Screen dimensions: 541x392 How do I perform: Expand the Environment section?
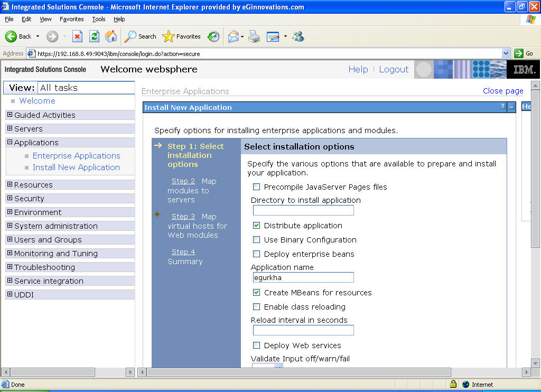pos(10,212)
